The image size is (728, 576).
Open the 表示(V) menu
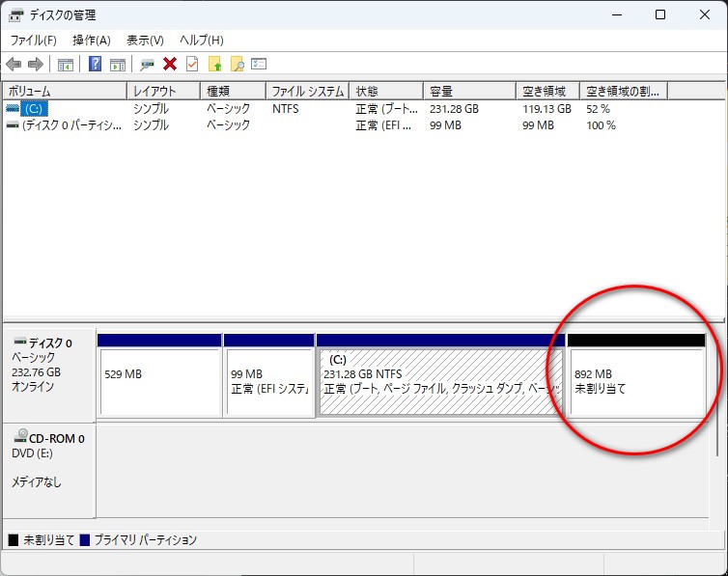coord(146,41)
